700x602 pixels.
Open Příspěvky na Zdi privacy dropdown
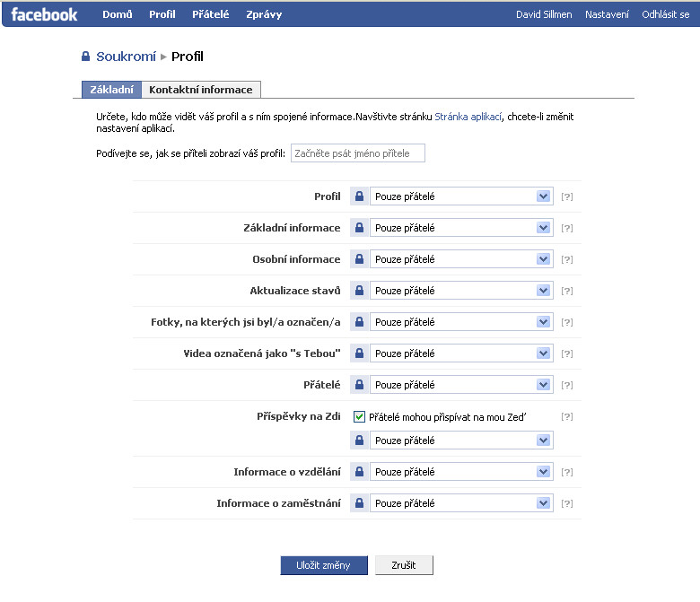pos(461,441)
